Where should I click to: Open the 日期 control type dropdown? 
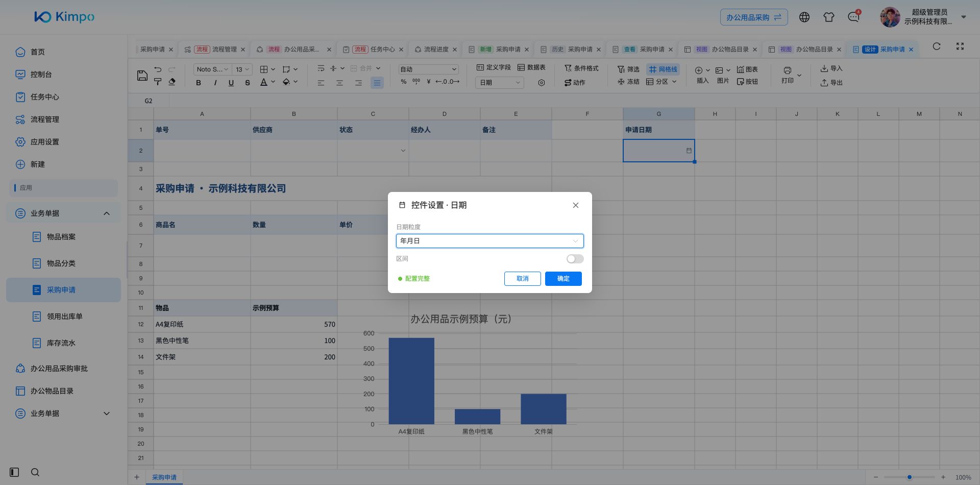point(500,83)
